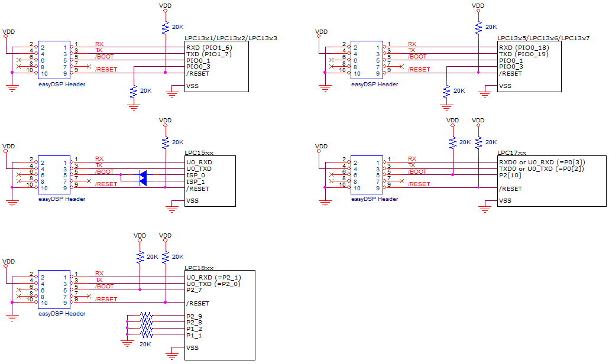
Task: Click the RXD (PIO1_6) pin label
Action: pos(209,47)
